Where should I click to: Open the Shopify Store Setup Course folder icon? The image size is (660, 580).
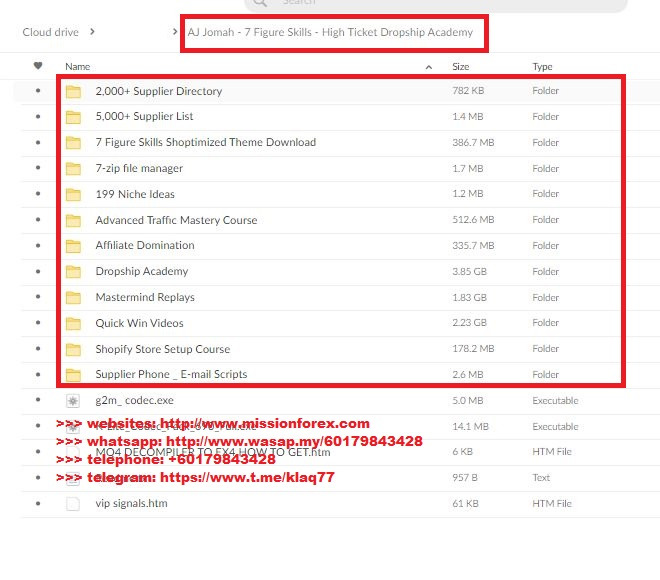73,350
